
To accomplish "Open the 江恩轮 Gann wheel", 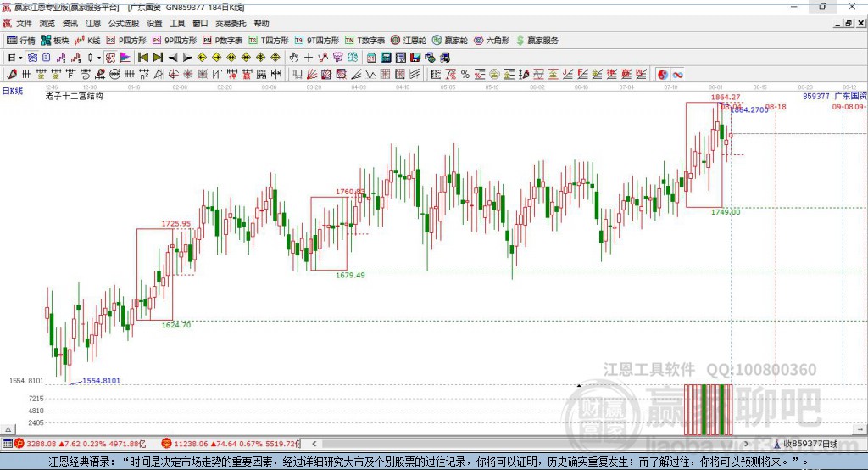I will [x=409, y=41].
